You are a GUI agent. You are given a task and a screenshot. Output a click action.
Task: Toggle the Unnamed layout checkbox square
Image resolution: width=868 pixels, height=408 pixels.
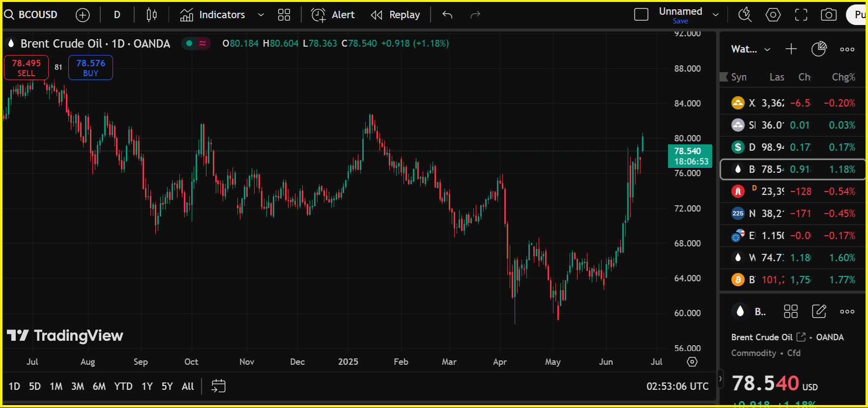click(641, 15)
